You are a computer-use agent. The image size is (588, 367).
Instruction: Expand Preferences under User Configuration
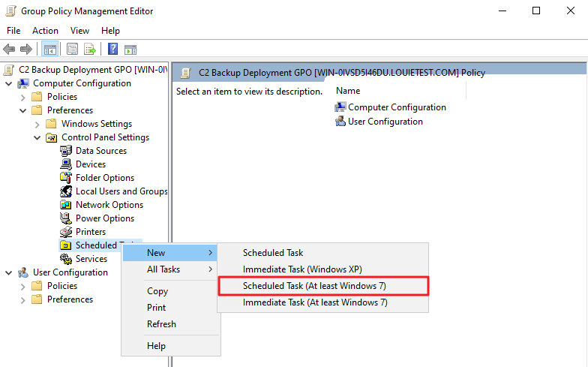pos(22,300)
